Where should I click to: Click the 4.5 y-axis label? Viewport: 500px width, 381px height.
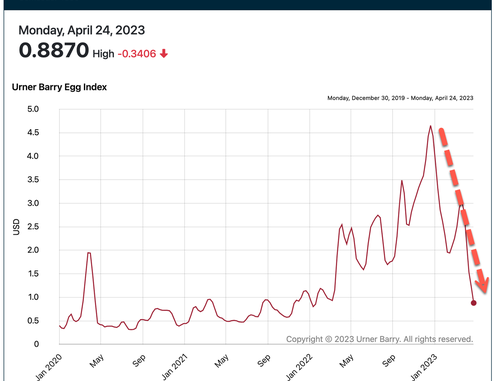pyautogui.click(x=33, y=133)
